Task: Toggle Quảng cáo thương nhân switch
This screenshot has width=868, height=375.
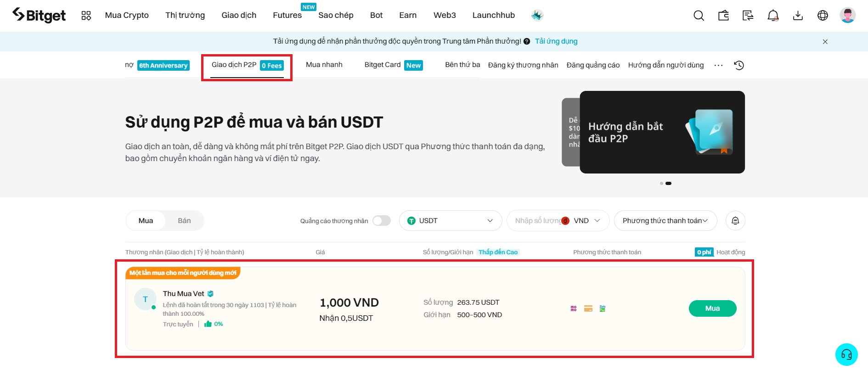Action: [x=382, y=221]
